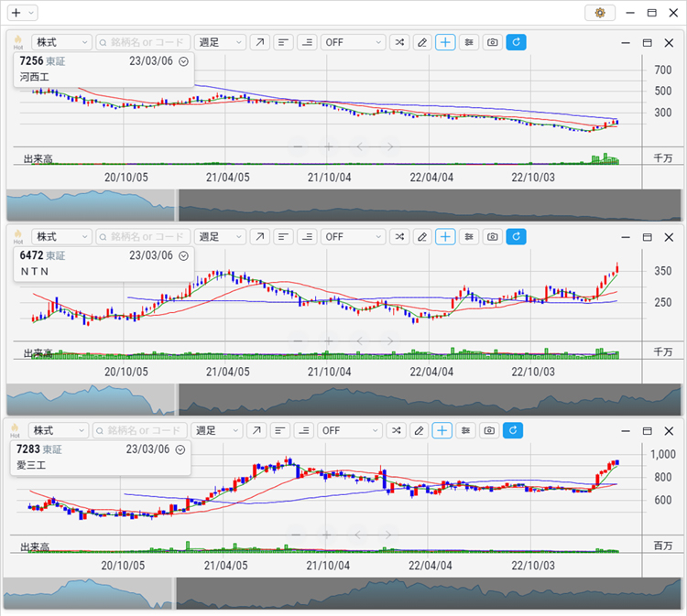Click the diagonal arrow icon in top chart
This screenshot has height=616, width=687.
[x=261, y=42]
